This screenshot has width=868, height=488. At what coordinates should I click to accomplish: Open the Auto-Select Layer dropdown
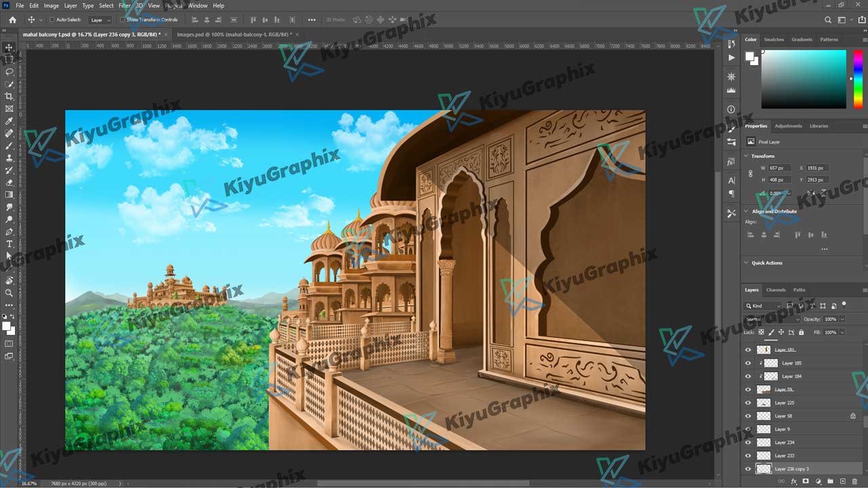pos(100,20)
